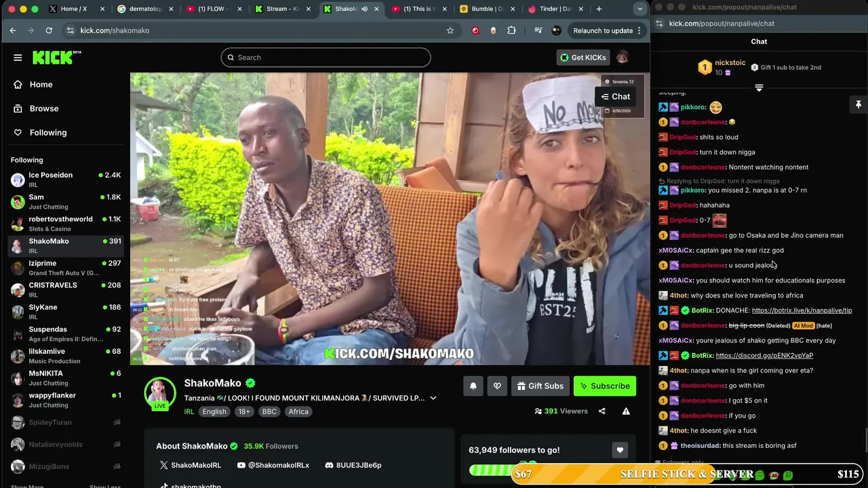Viewport: 868px width, 488px height.
Task: Open offline SpideyTuran channel
Action: point(65,422)
